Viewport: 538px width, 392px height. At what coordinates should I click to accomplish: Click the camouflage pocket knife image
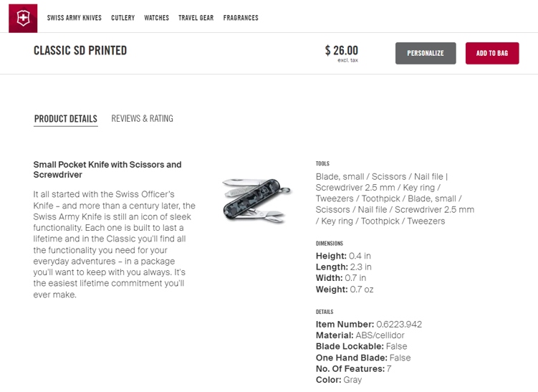(256, 201)
